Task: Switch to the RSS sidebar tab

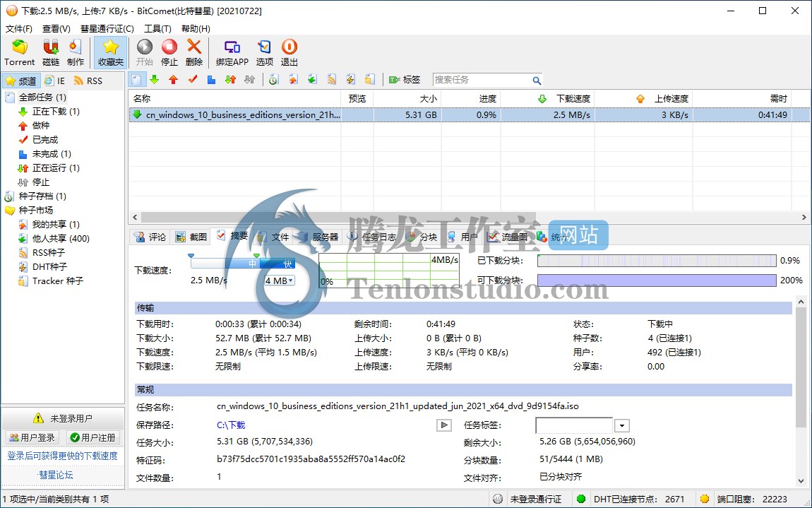Action: pos(88,81)
